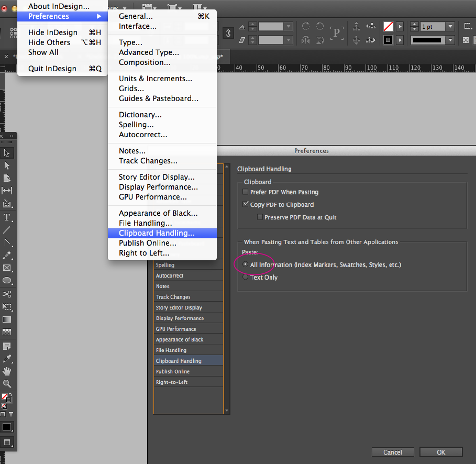476x464 pixels.
Task: Select Right-to-Left in preferences list
Action: (188, 382)
